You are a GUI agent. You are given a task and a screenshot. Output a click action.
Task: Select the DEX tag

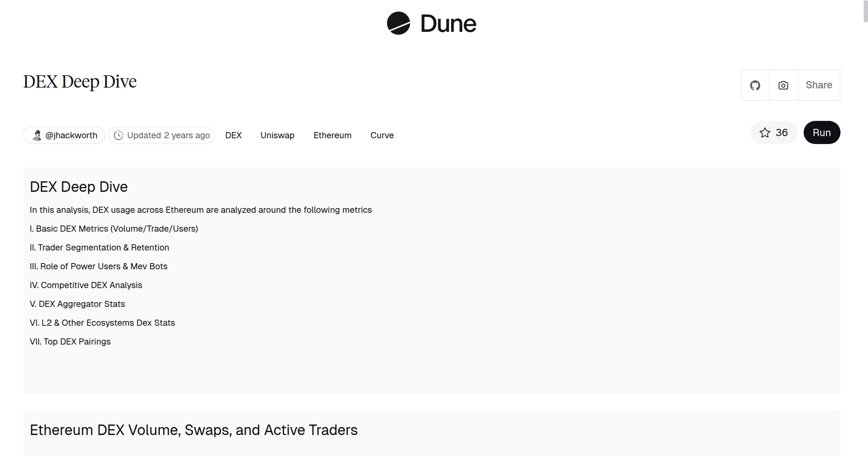click(x=233, y=135)
